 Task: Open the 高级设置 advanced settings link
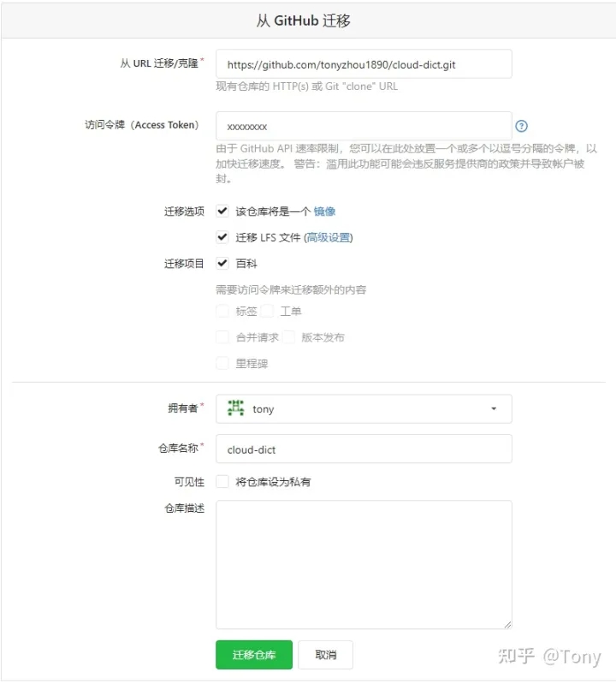pyautogui.click(x=329, y=238)
